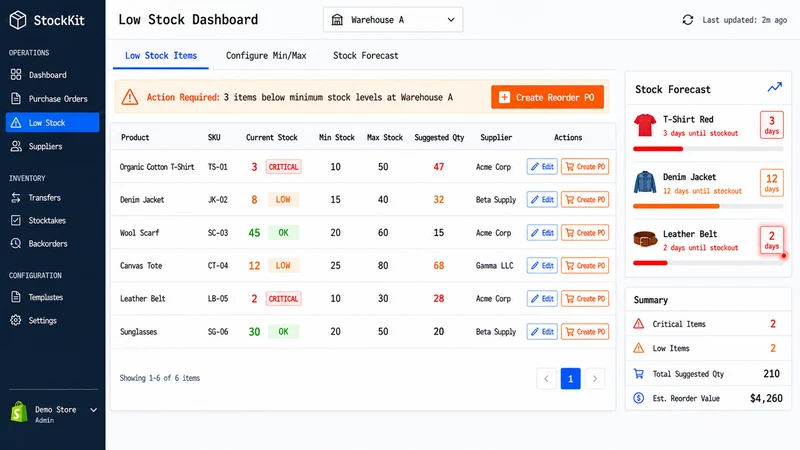Screen dimensions: 800x450
Task: Create PO for Denim Jacket
Action: [585, 199]
